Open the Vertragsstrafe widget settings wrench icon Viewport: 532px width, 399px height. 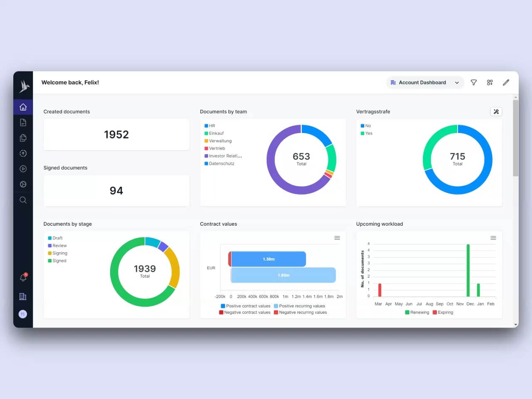[x=496, y=111]
